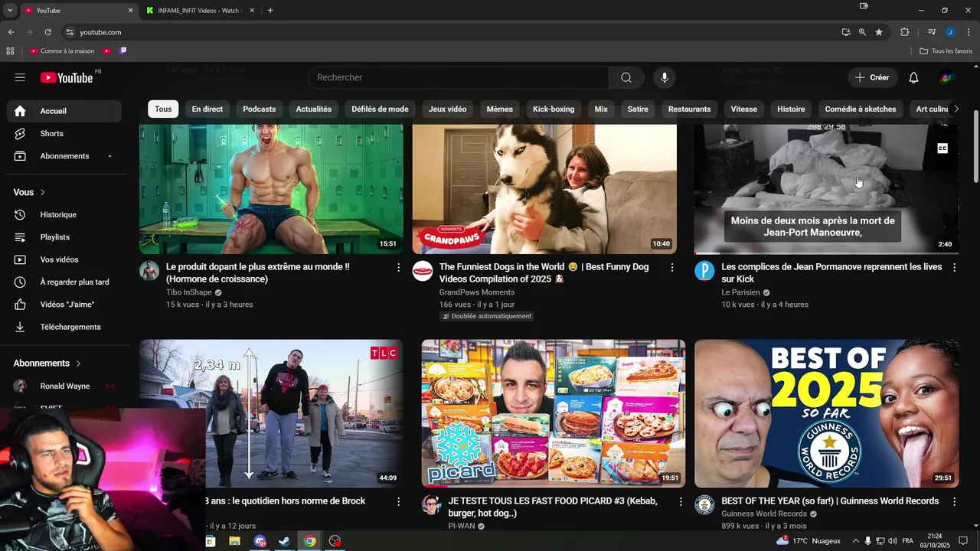980x551 pixels.
Task: Open Steam from the taskbar
Action: point(284,541)
